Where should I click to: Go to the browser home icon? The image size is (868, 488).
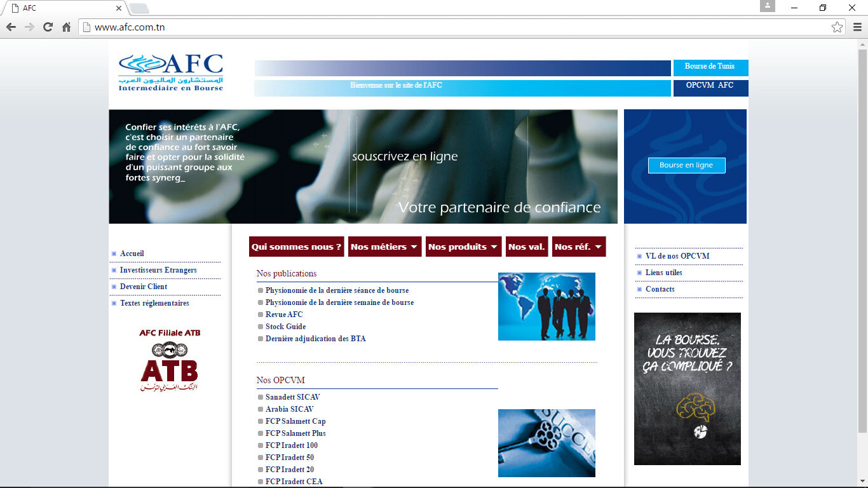click(x=66, y=27)
